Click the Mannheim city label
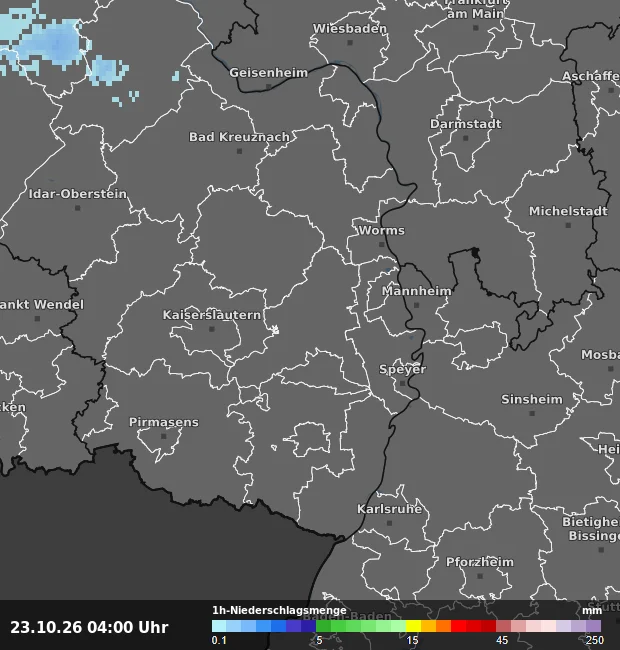The width and height of the screenshot is (620, 650). [417, 291]
